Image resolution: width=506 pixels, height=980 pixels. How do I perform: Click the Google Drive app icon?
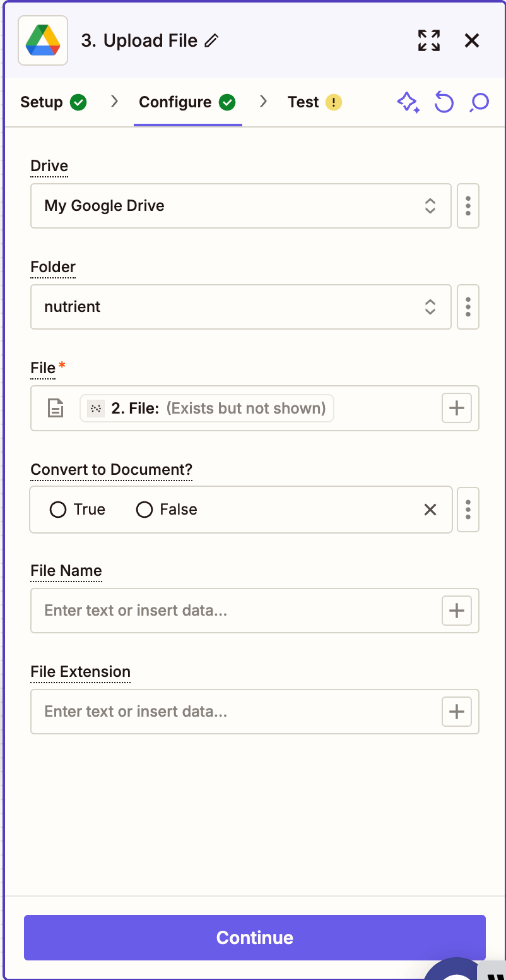(42, 40)
